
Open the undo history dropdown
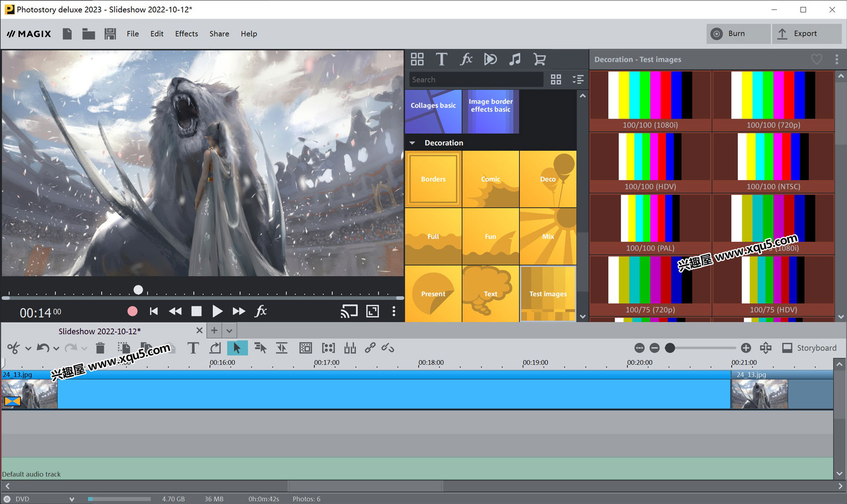[56, 349]
